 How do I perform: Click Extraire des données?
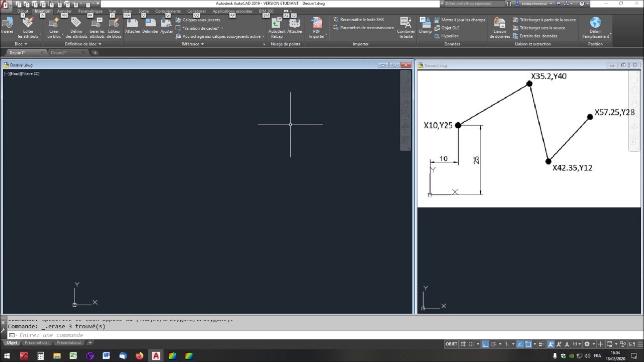(535, 36)
